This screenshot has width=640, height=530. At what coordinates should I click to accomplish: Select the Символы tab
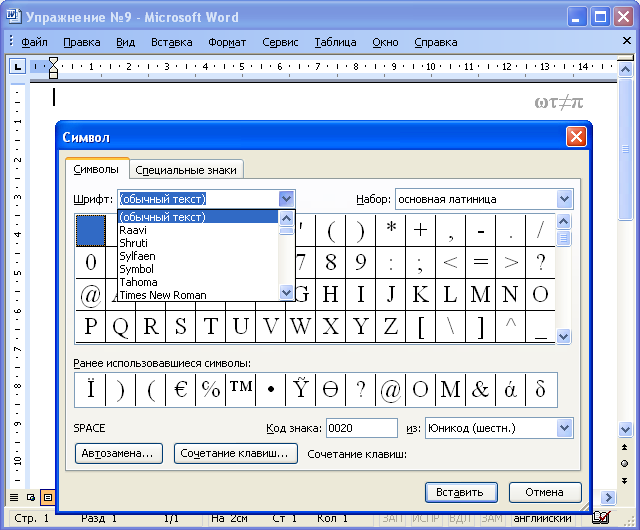tap(96, 169)
